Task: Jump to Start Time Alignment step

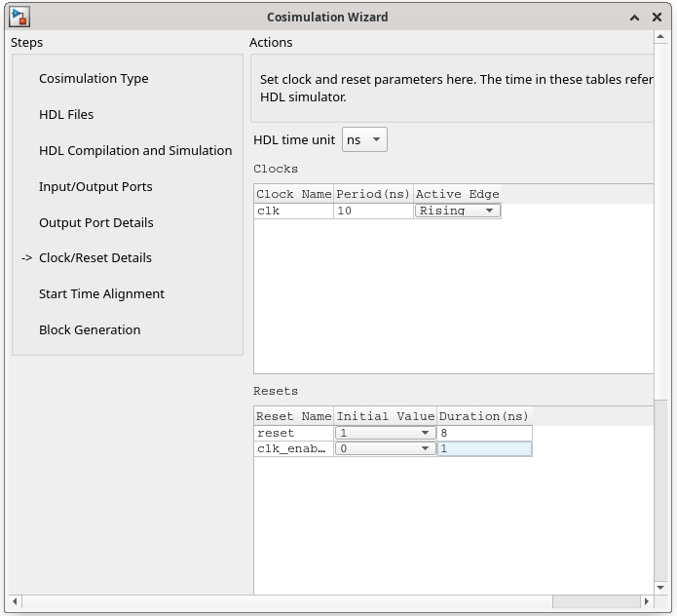Action: [101, 293]
